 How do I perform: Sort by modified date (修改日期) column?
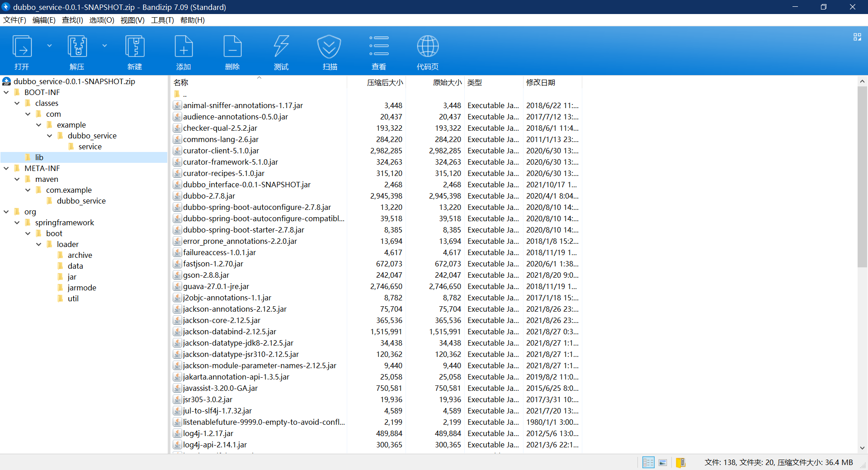click(552, 82)
